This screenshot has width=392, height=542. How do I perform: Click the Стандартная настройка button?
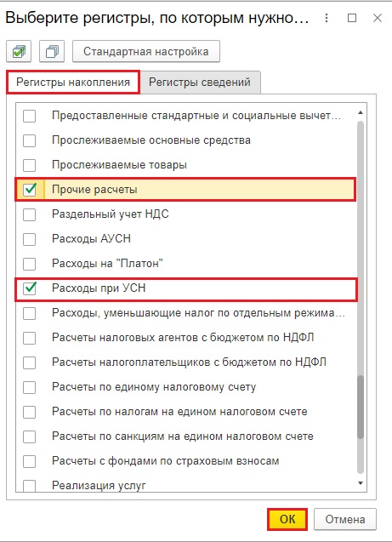pyautogui.click(x=146, y=52)
